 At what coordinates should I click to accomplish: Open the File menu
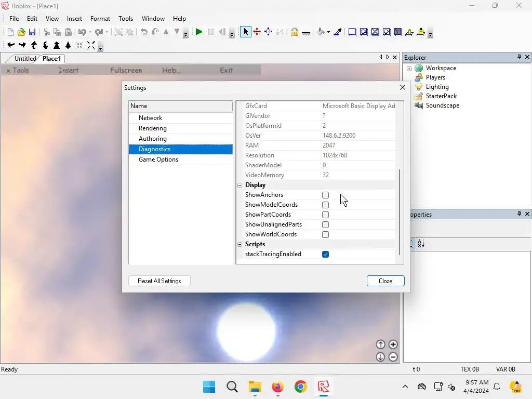tap(14, 19)
